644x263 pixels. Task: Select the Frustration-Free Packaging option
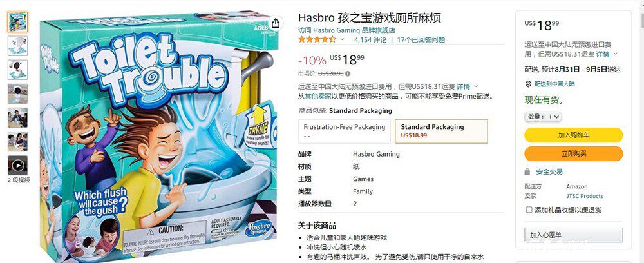coord(344,131)
